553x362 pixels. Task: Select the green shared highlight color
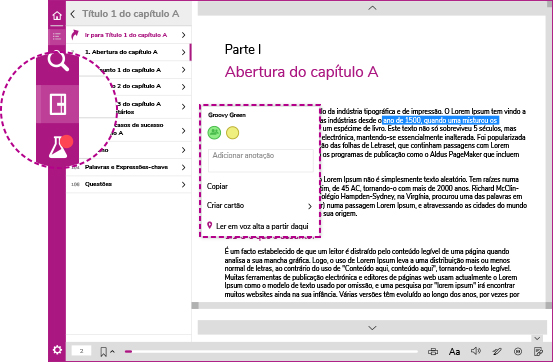214,133
